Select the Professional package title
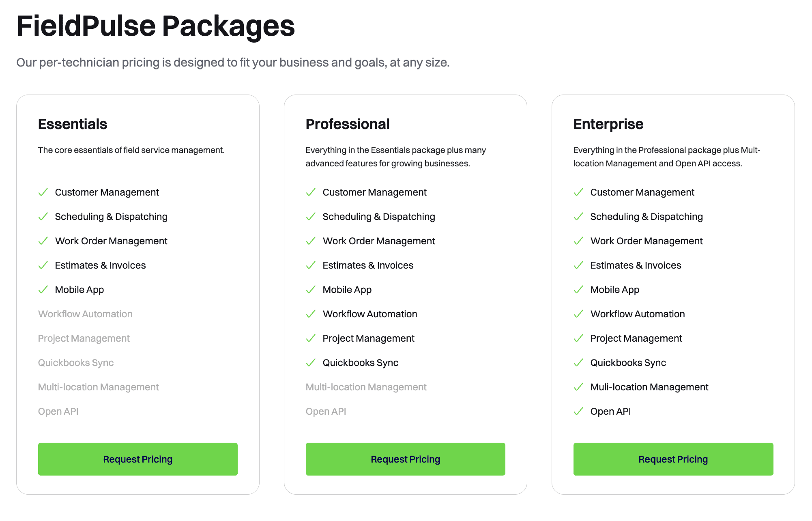Screen dimensions: 812x521 click(348, 124)
